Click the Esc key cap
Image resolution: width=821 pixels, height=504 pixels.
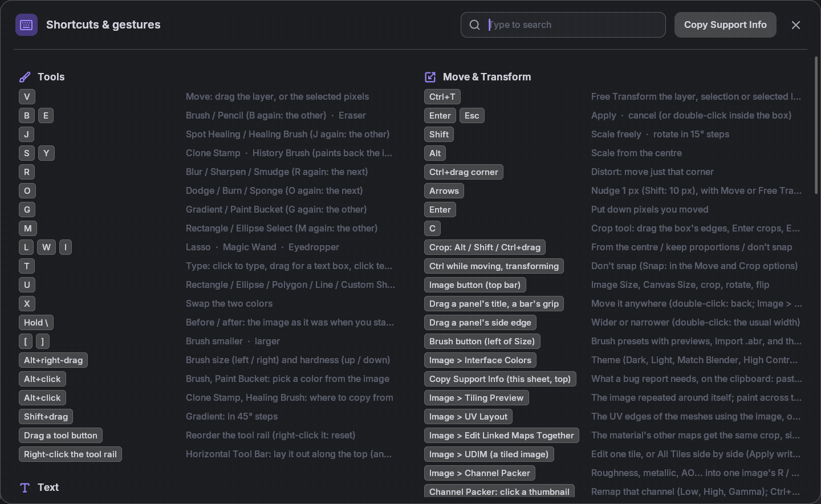click(x=472, y=116)
